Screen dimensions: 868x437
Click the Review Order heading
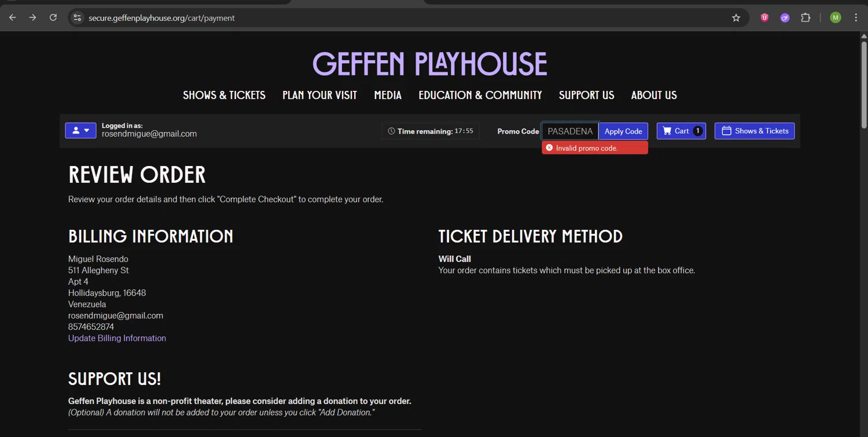pos(137,175)
